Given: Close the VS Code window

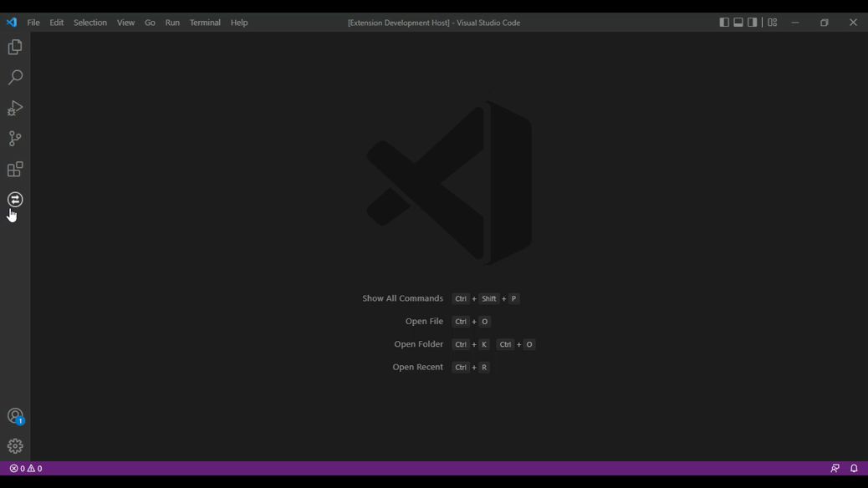Looking at the screenshot, I should click(x=853, y=23).
